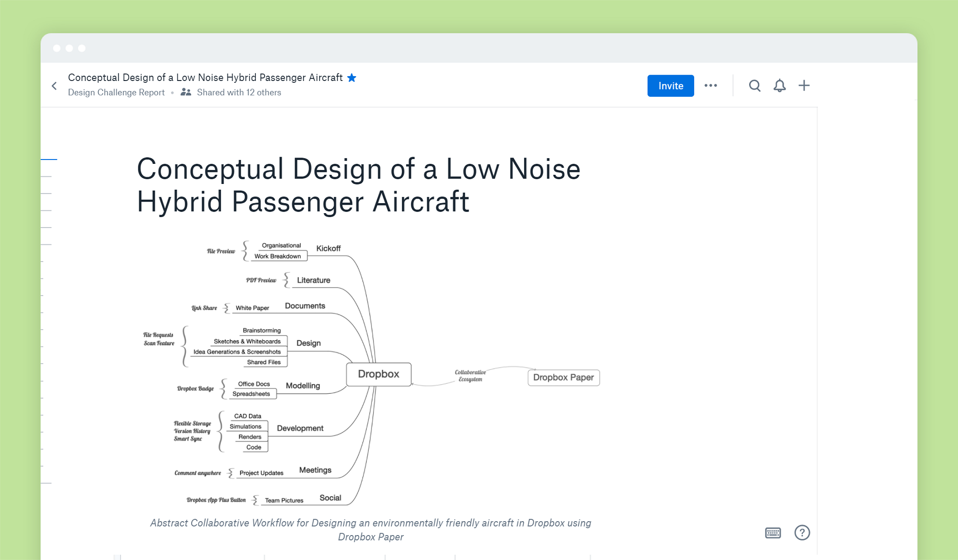Open the help question mark icon
Viewport: 958px width, 560px height.
[x=802, y=533]
